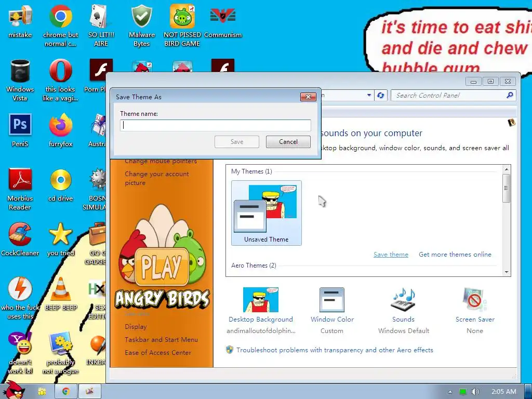Image resolution: width=532 pixels, height=399 pixels.
Task: Select the 'probably not a rogue' icon
Action: click(60, 353)
